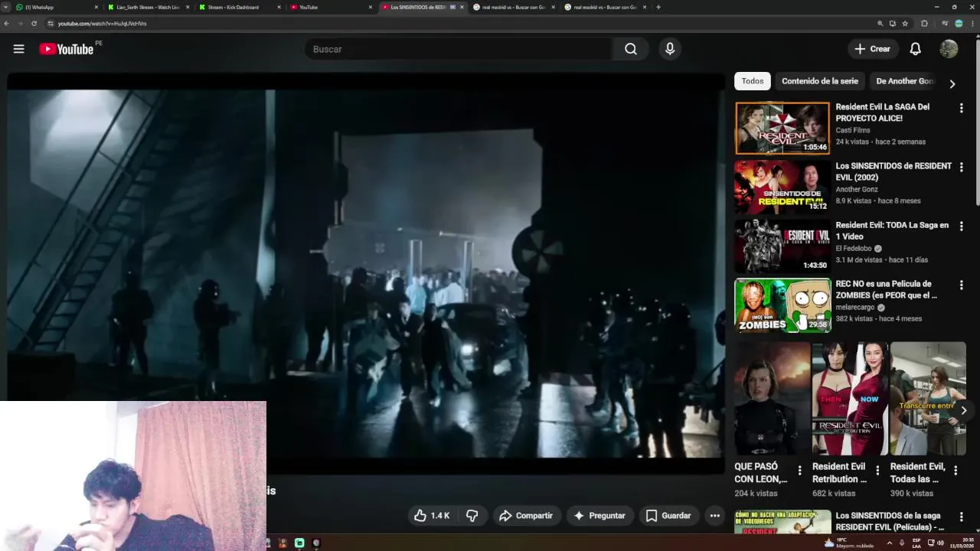Open options for Los SINSENTIDOS (2002) video
The image size is (980, 551).
[x=961, y=167]
